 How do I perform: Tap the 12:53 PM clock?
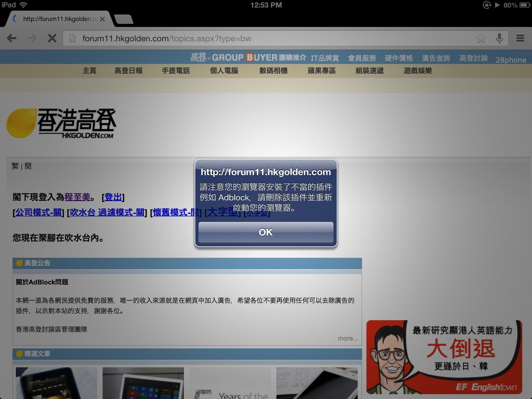pos(266,5)
